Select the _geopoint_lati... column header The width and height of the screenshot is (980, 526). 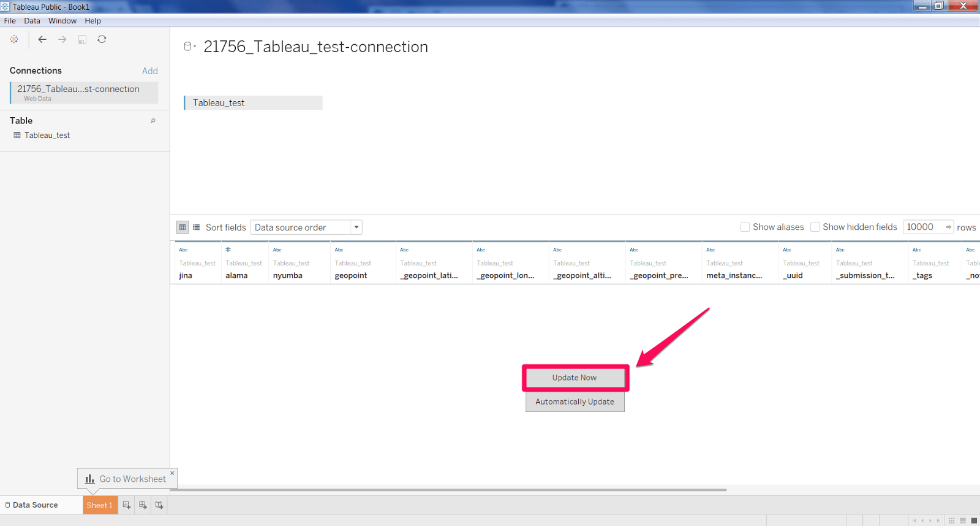coord(434,262)
